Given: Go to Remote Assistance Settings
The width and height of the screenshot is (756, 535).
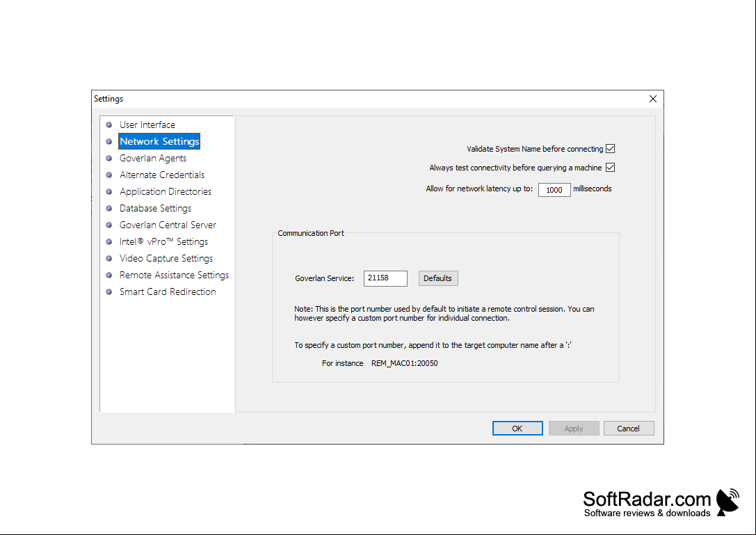Looking at the screenshot, I should coord(174,275).
